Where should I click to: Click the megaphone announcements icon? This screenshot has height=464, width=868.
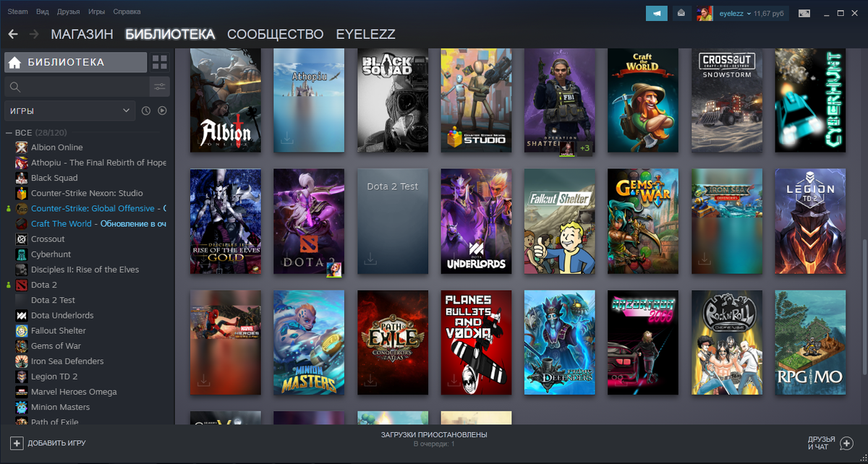pyautogui.click(x=656, y=13)
